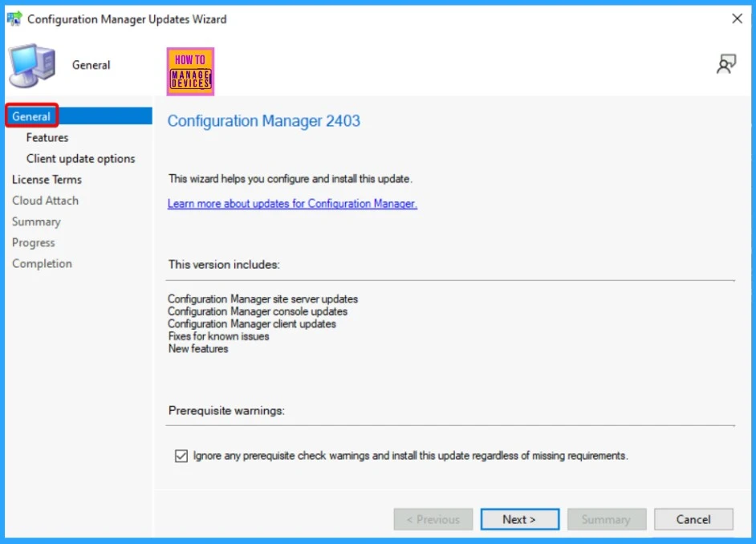Click 'New features' text line
The image size is (756, 544).
pyautogui.click(x=198, y=349)
